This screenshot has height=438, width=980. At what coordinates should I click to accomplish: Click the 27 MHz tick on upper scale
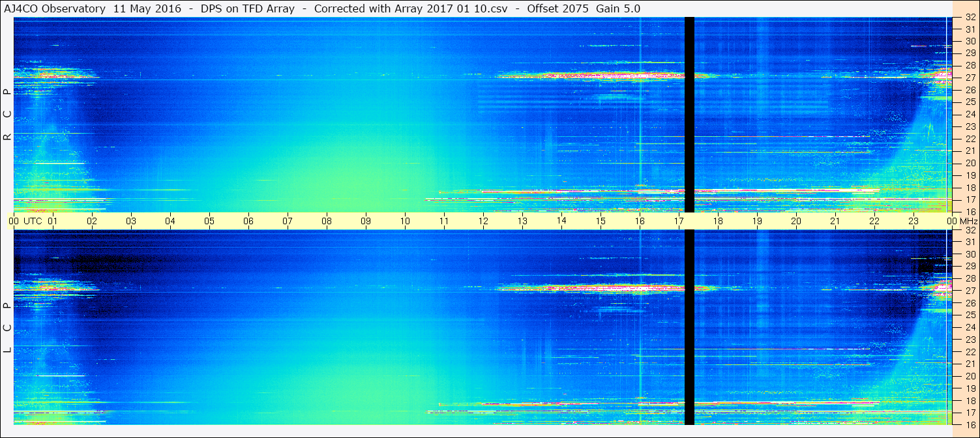970,77
